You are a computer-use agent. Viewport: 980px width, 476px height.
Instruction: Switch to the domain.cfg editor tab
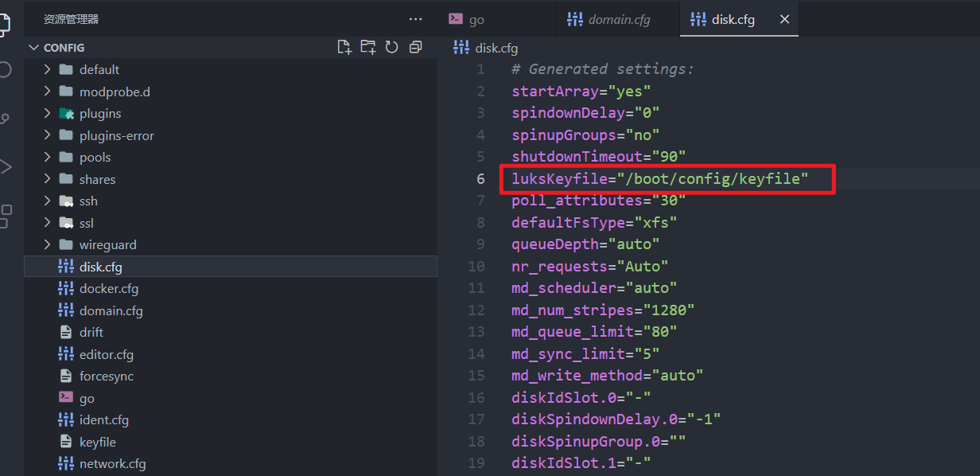[x=616, y=19]
